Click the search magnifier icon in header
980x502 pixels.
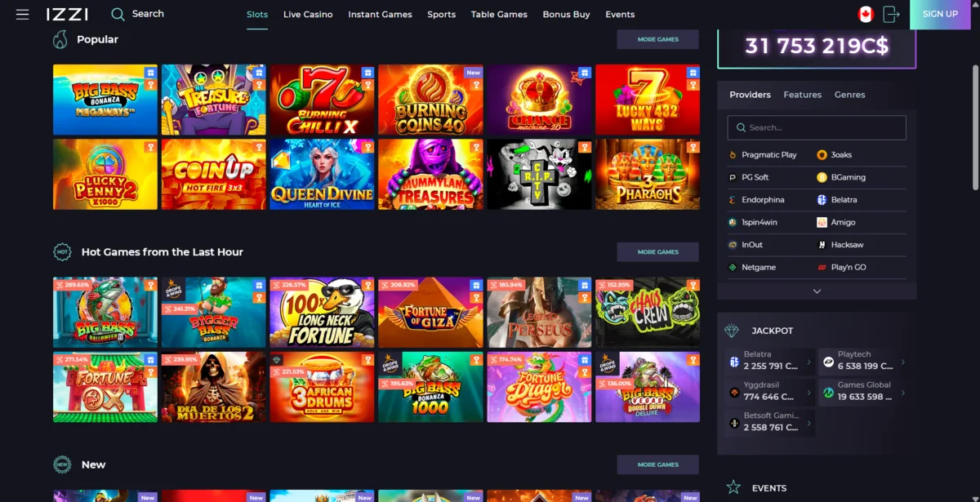[118, 14]
